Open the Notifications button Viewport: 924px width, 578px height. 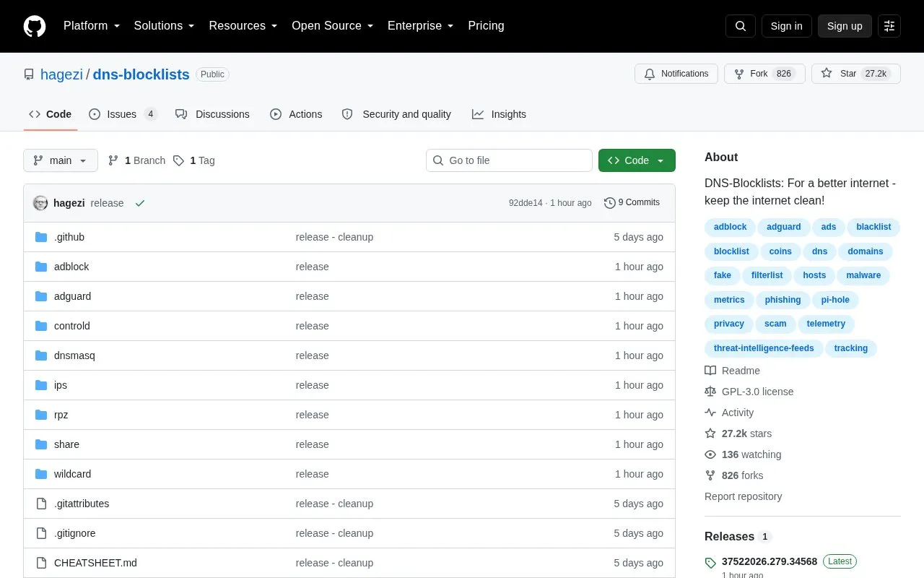[676, 74]
